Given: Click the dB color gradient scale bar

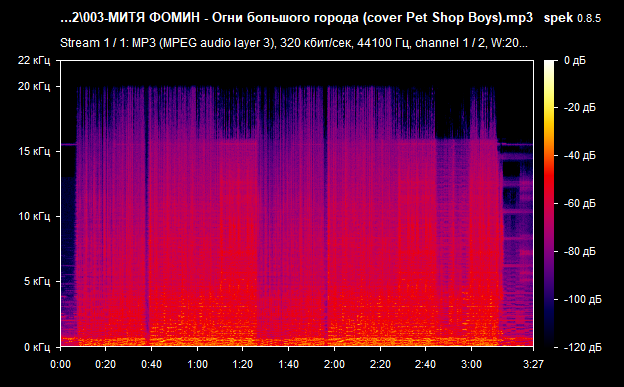Looking at the screenshot, I should coord(549,204).
